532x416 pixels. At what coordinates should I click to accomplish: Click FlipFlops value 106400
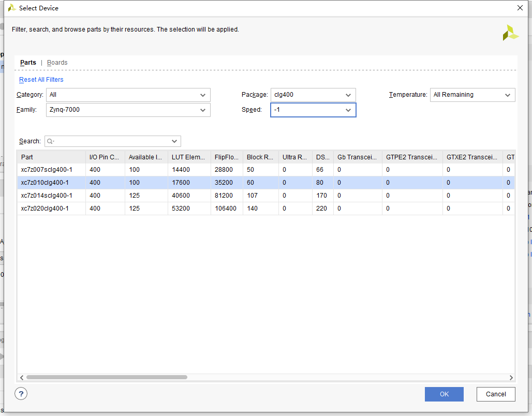tap(226, 209)
